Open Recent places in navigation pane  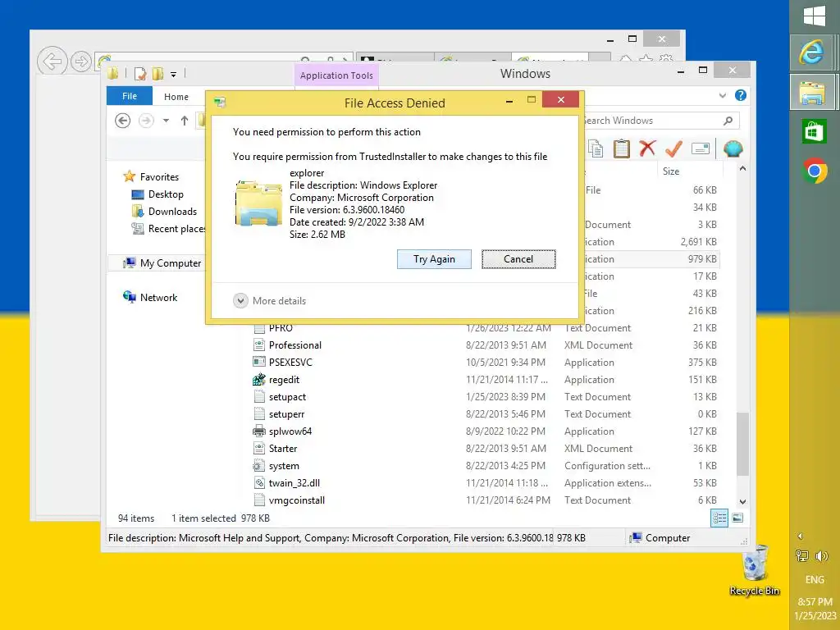[x=168, y=229]
